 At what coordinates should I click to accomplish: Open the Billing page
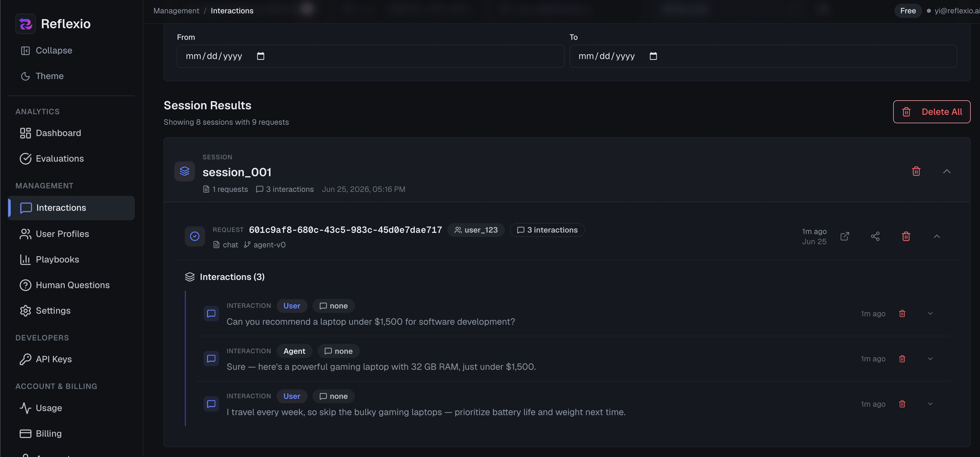click(71, 433)
